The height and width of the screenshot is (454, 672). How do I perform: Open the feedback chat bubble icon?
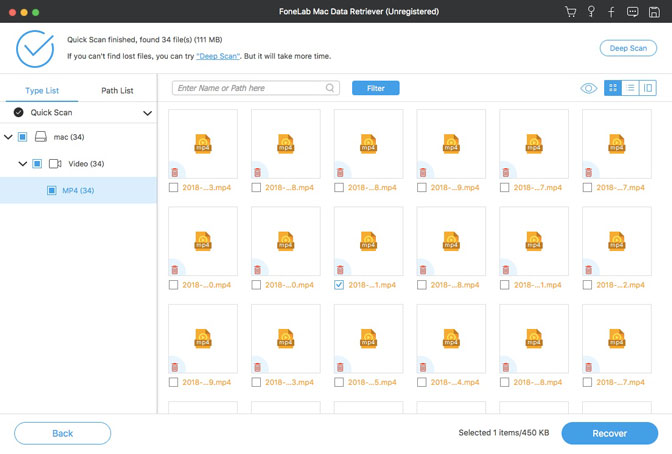click(633, 12)
